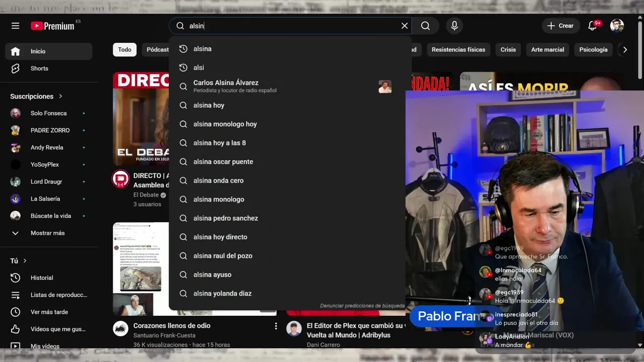Open the YoSoyPlex channel
The width and height of the screenshot is (644, 362).
coord(49,164)
